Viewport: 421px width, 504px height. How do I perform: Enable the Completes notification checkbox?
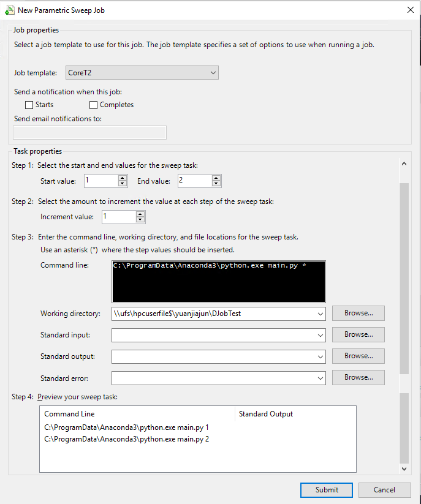point(94,105)
